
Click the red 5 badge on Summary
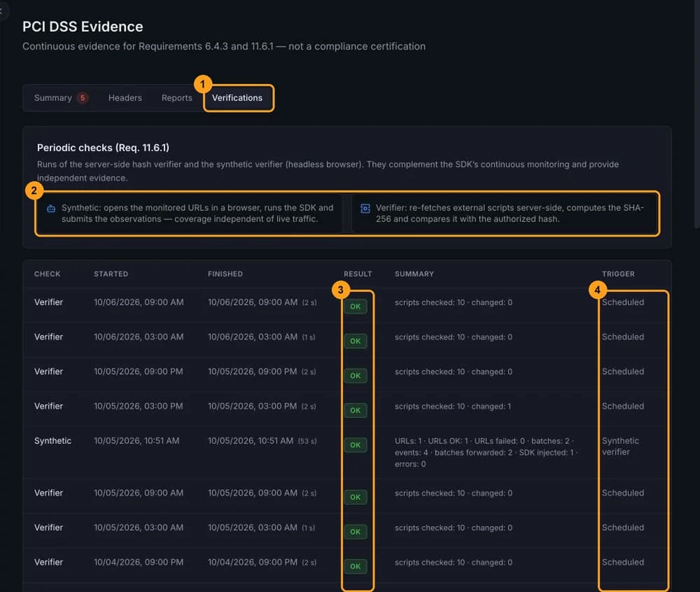tap(82, 98)
